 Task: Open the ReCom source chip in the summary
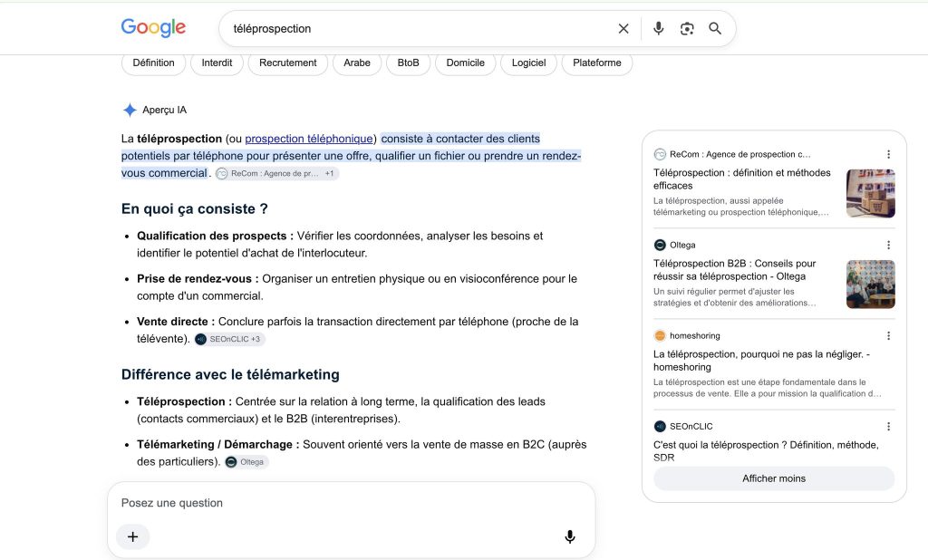pyautogui.click(x=277, y=173)
